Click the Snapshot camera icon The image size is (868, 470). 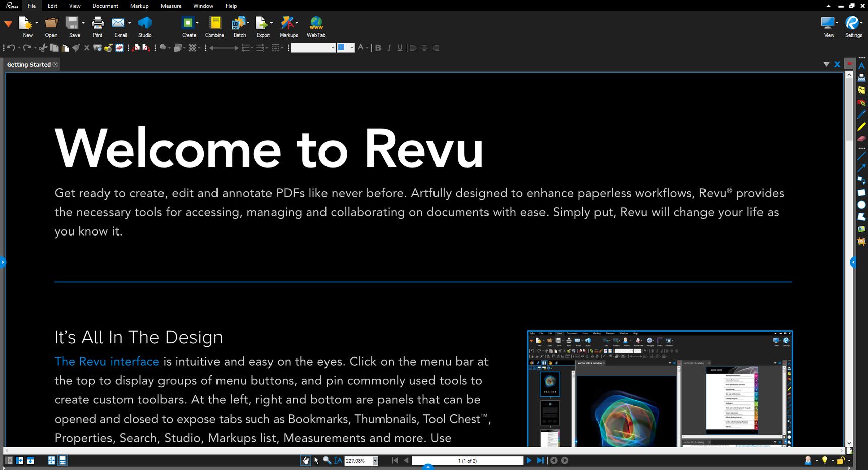97,48
